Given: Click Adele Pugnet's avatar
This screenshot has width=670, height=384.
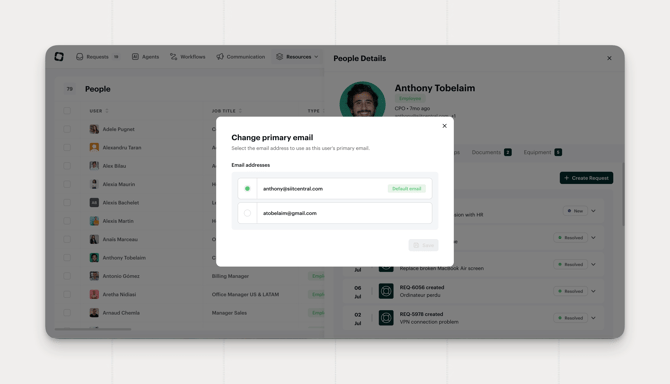Looking at the screenshot, I should coord(94,129).
